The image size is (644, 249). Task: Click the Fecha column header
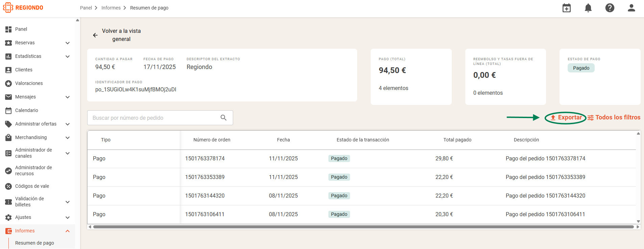pyautogui.click(x=283, y=140)
